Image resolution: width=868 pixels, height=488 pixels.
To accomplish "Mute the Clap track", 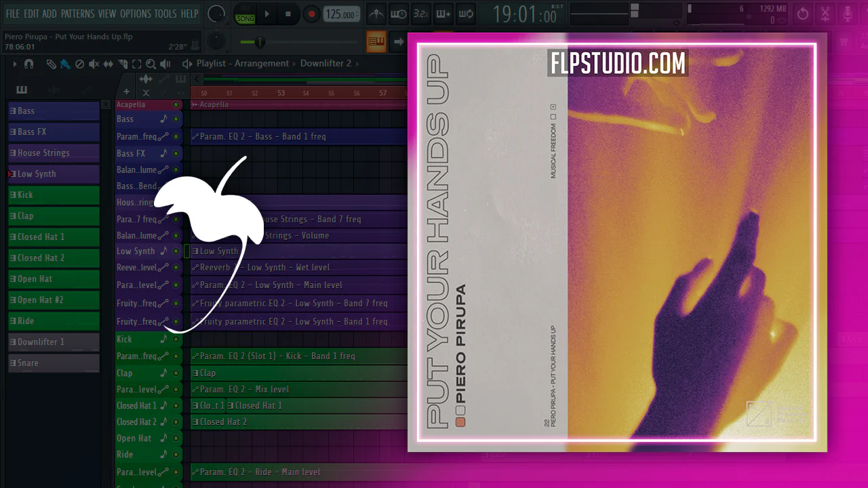I will [x=176, y=373].
